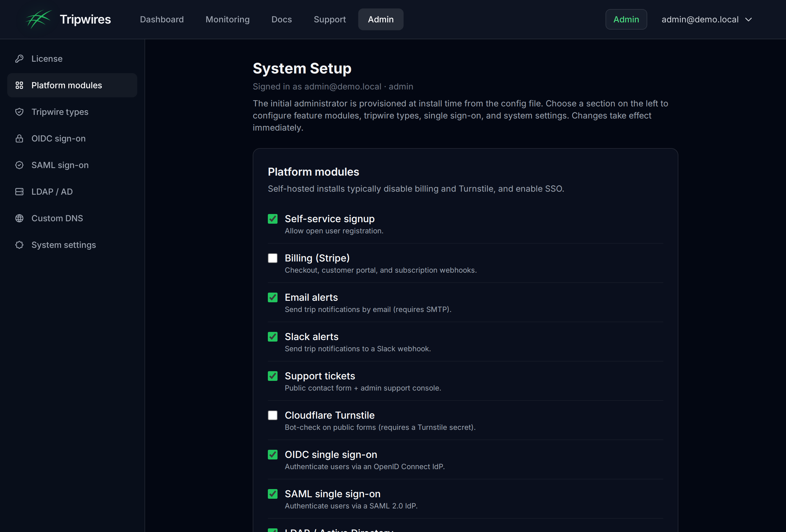Click the System settings gear icon
This screenshot has height=532, width=786.
click(19, 245)
